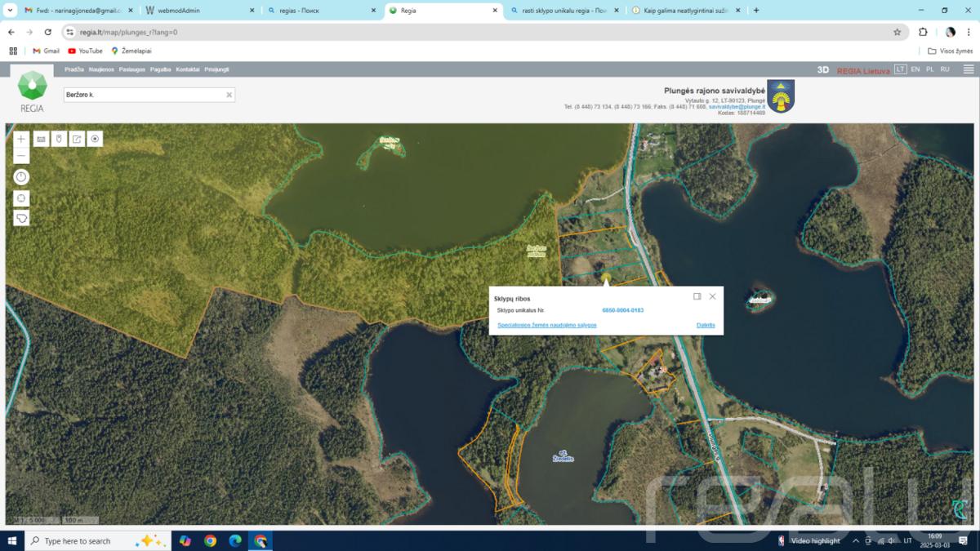Click the Dalintis link in popup
This screenshot has width=980, height=551.
706,325
